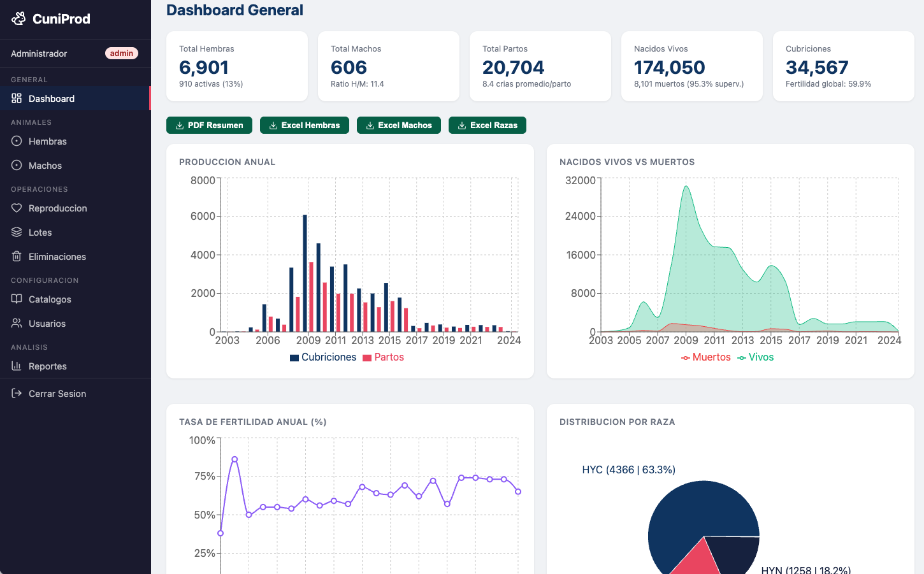The width and height of the screenshot is (924, 574).
Task: Toggle Partos legend swatch in Produccion Anual
Action: (367, 358)
